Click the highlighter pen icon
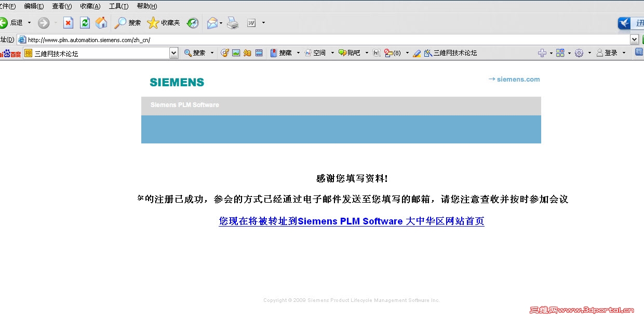 pos(417,53)
